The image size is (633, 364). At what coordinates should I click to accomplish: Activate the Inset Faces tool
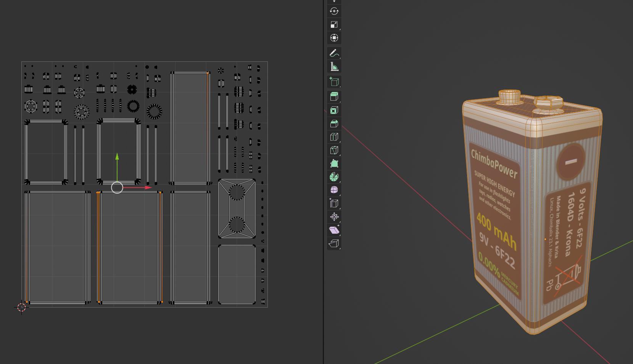pyautogui.click(x=334, y=110)
